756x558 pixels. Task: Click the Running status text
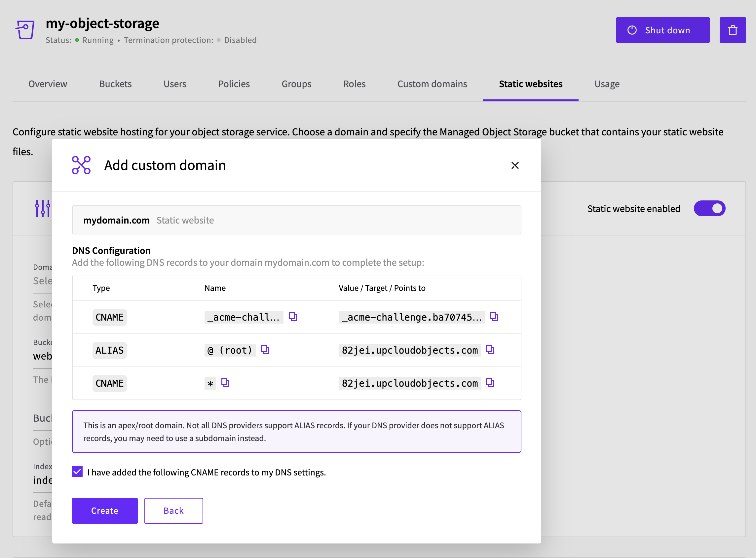(x=98, y=40)
